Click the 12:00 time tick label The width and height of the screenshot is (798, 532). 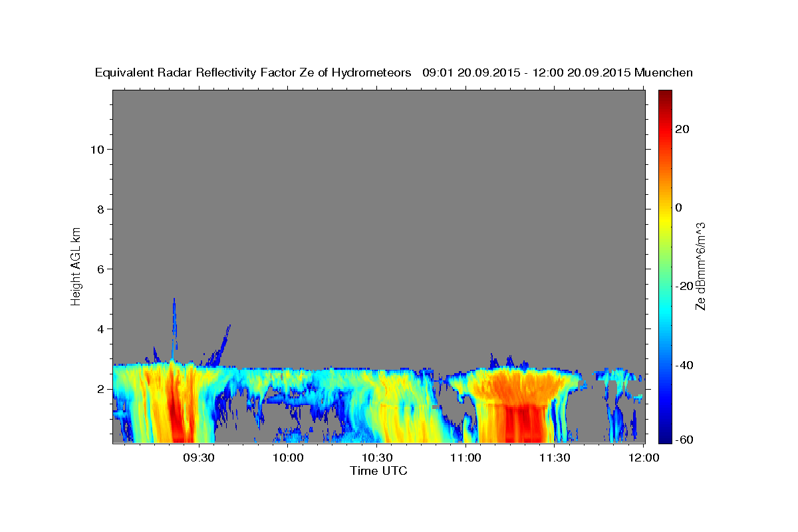(x=643, y=458)
